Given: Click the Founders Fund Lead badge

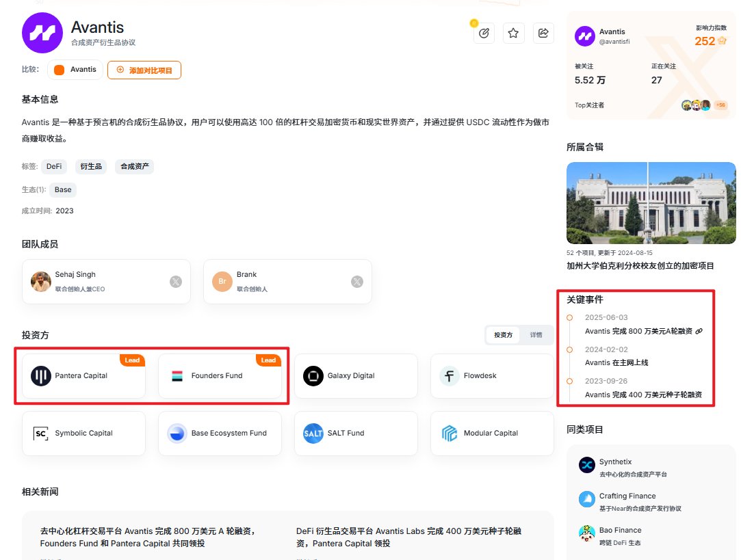Looking at the screenshot, I should click(x=268, y=360).
